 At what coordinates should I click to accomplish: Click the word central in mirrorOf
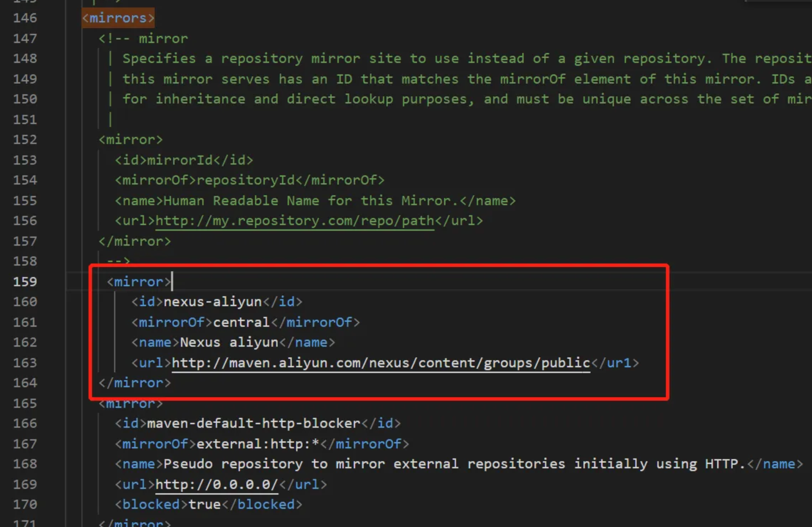pyautogui.click(x=241, y=322)
